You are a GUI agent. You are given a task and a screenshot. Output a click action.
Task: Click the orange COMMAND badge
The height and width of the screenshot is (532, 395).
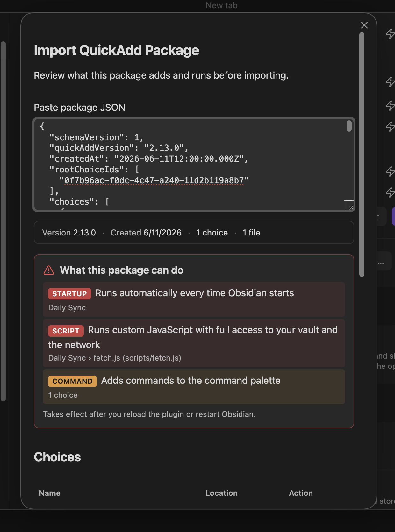72,381
